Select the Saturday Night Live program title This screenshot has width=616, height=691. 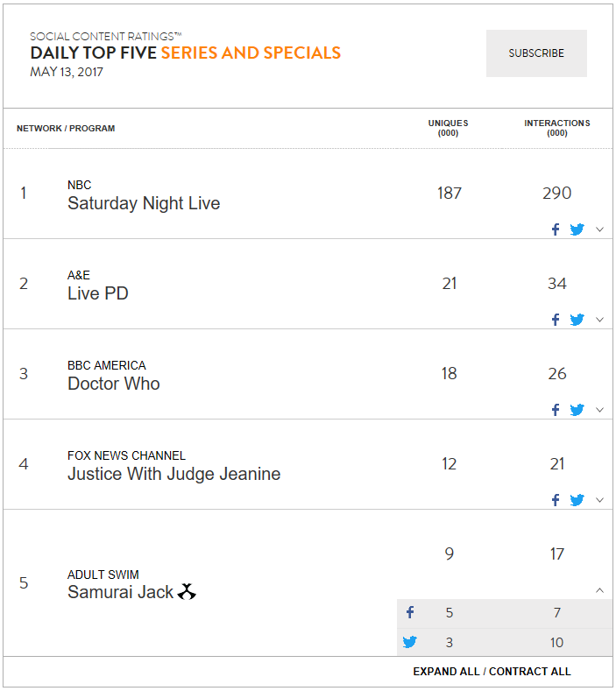(144, 203)
